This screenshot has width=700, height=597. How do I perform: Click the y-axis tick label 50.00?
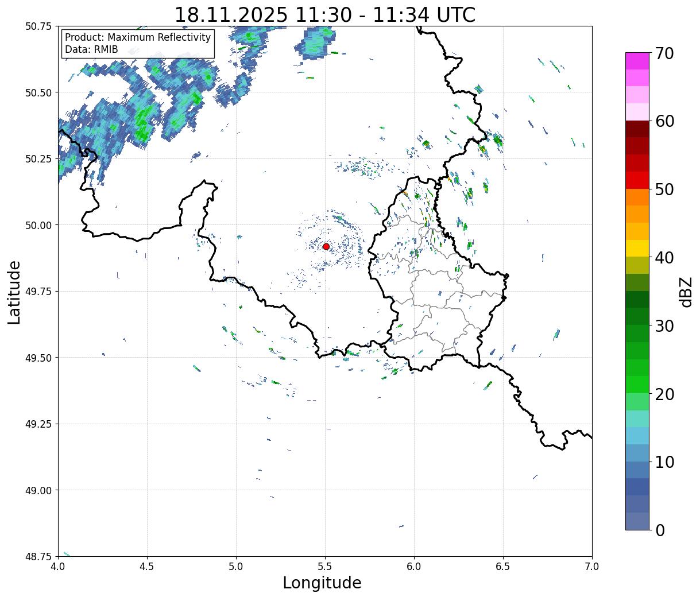(38, 225)
